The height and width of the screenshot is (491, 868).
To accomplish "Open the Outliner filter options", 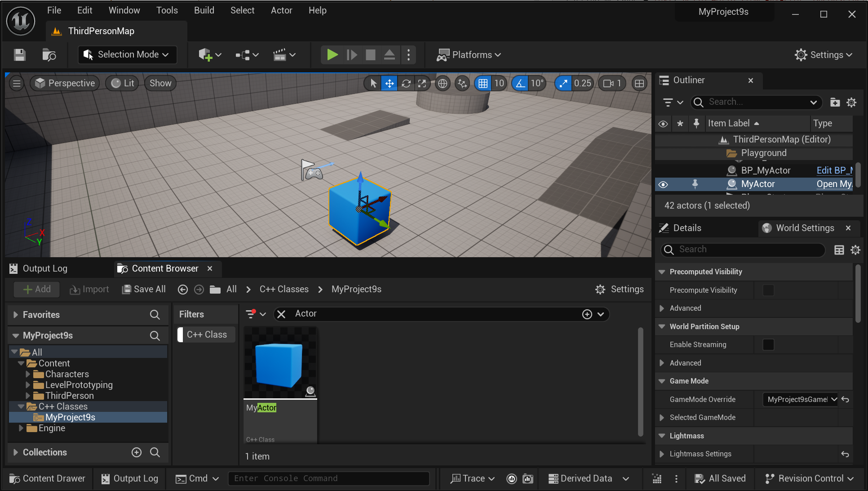I will point(673,103).
